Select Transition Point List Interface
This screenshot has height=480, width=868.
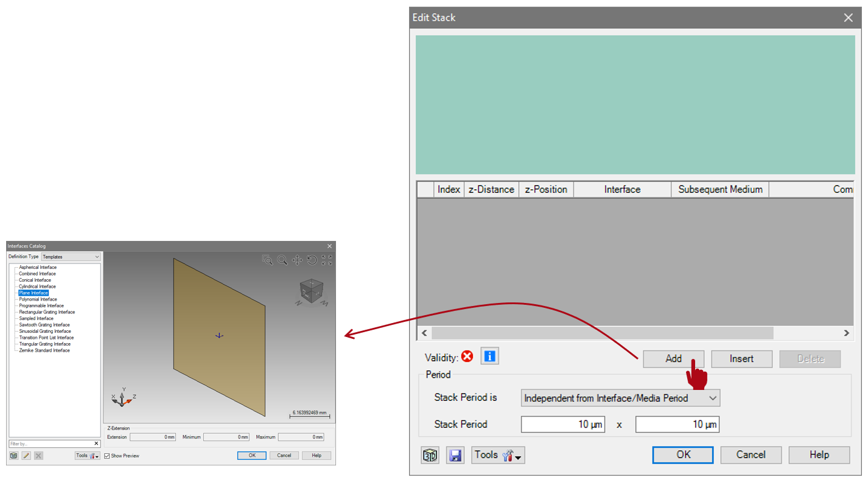pos(46,338)
